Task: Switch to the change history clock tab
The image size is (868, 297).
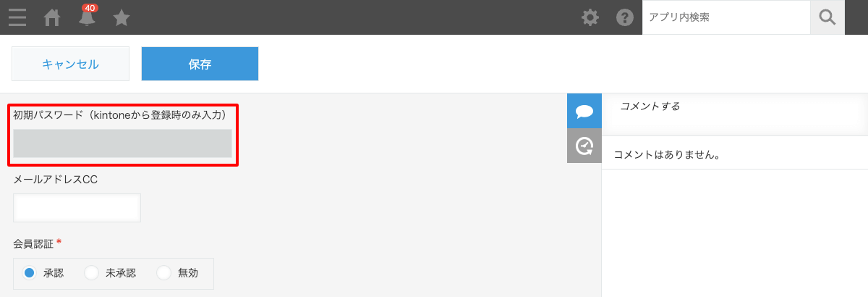Action: click(x=584, y=146)
